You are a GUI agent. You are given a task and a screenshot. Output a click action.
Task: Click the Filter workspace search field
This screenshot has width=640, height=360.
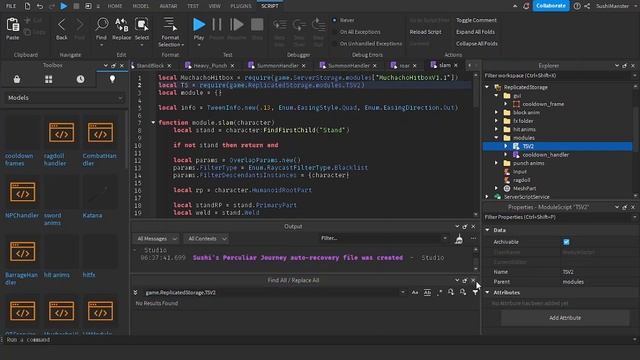pyautogui.click(x=558, y=76)
